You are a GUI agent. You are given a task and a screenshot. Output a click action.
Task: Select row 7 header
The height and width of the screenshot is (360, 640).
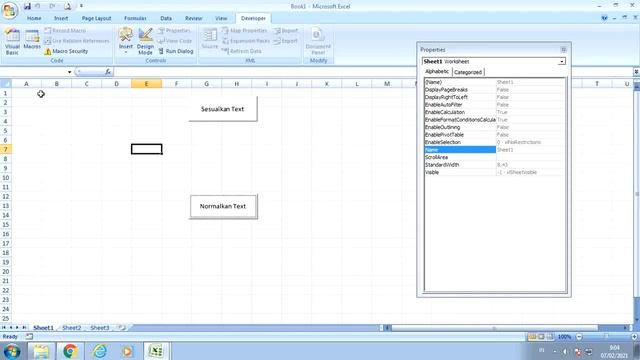[6, 149]
